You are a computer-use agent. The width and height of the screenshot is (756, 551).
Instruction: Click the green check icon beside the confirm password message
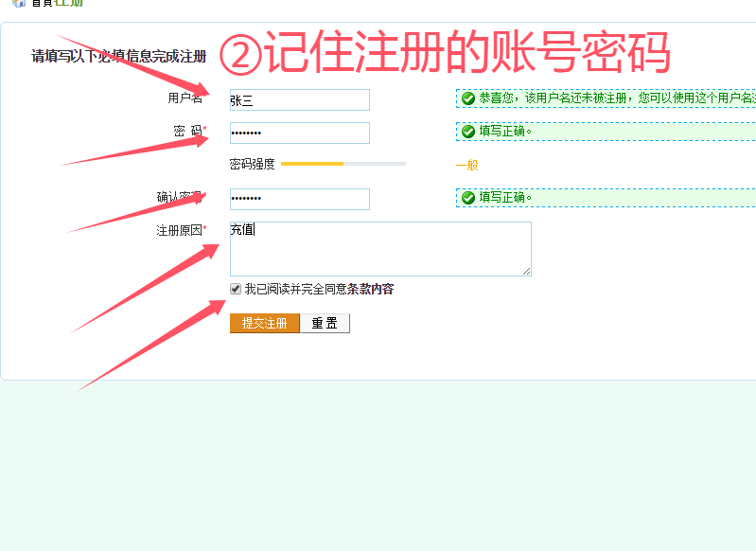pos(468,198)
